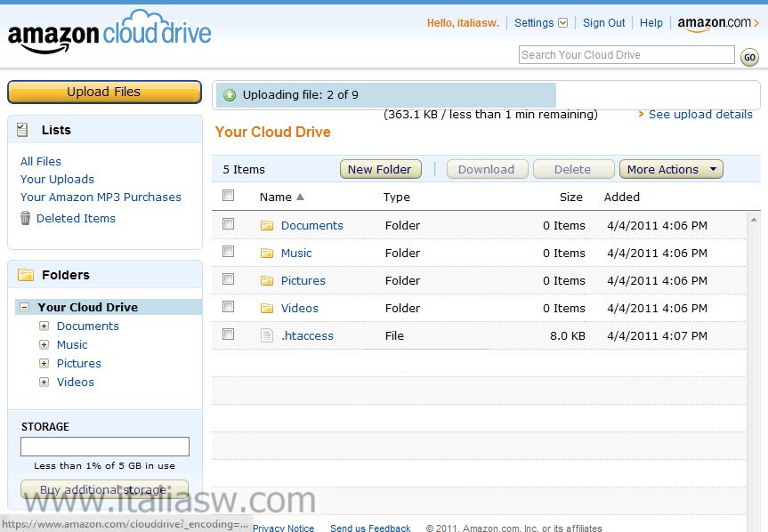Expand the Pictures folder in tree
768x532 pixels.
click(44, 363)
